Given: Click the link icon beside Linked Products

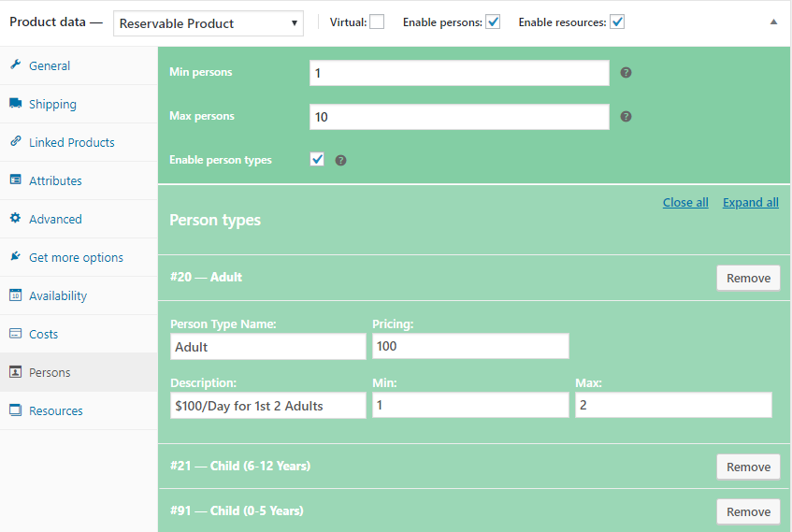Looking at the screenshot, I should click(15, 142).
